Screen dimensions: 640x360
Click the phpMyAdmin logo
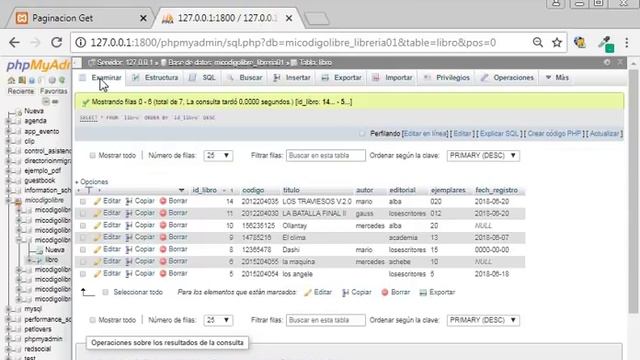click(38, 65)
